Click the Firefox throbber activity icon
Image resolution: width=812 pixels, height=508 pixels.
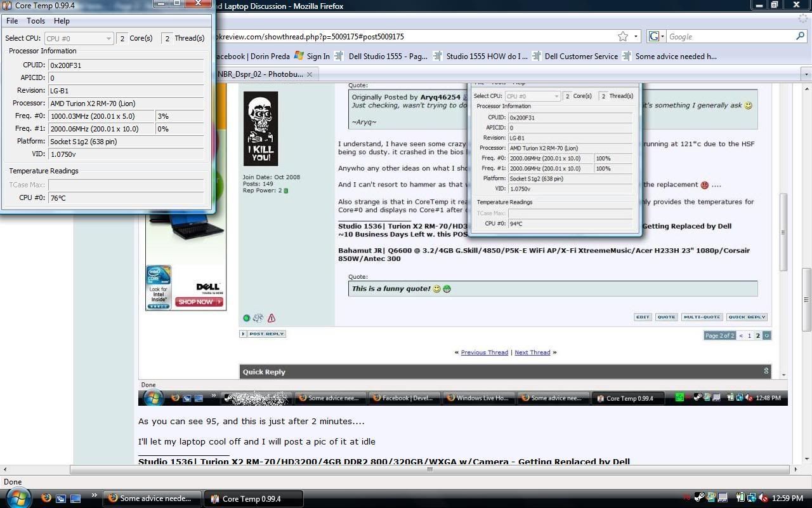coord(804,19)
